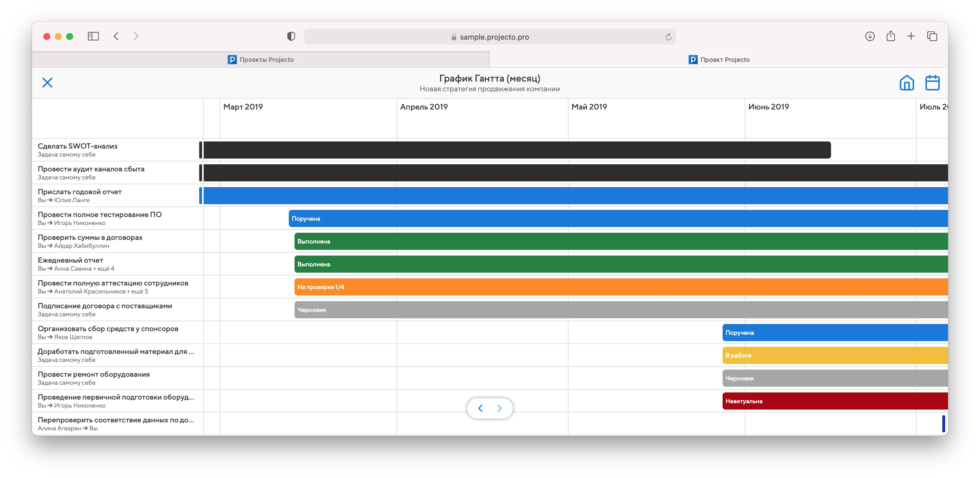The width and height of the screenshot is (980, 478).
Task: Show the tab overview icon
Action: [932, 37]
